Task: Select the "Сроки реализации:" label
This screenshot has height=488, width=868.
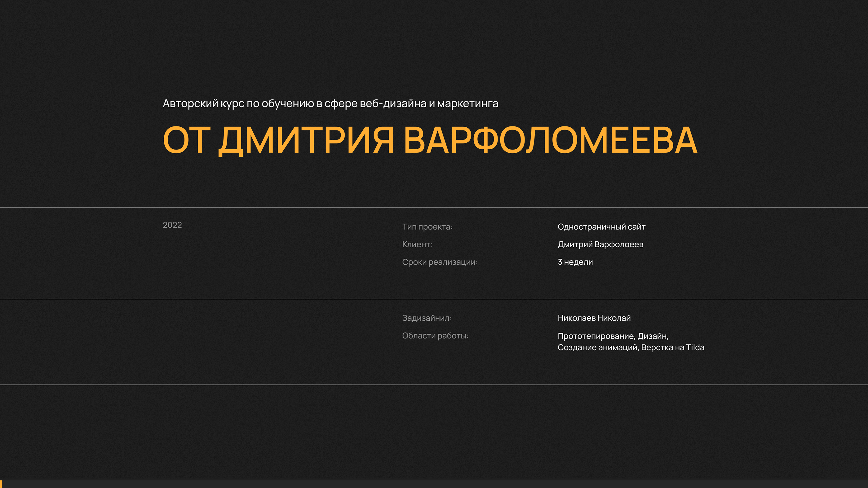Action: pyautogui.click(x=440, y=262)
